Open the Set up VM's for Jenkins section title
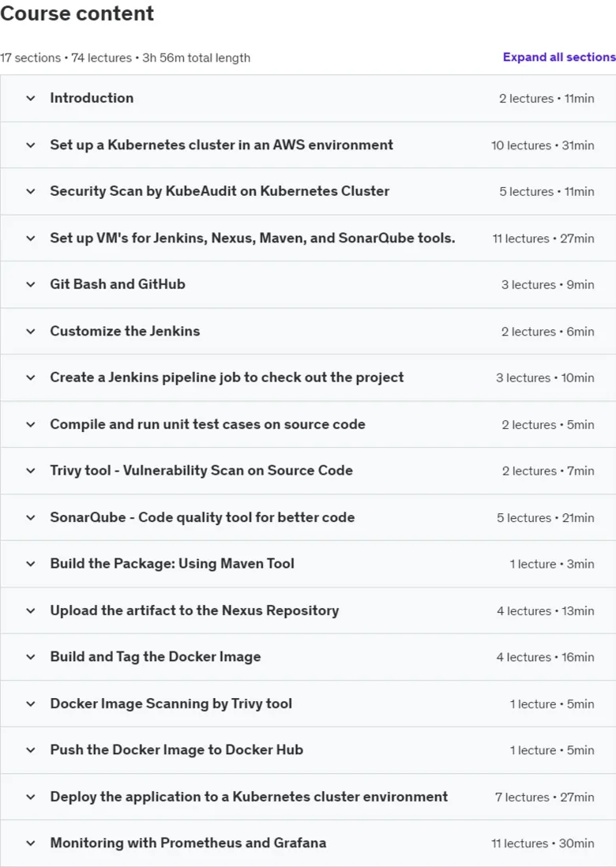 pos(253,238)
